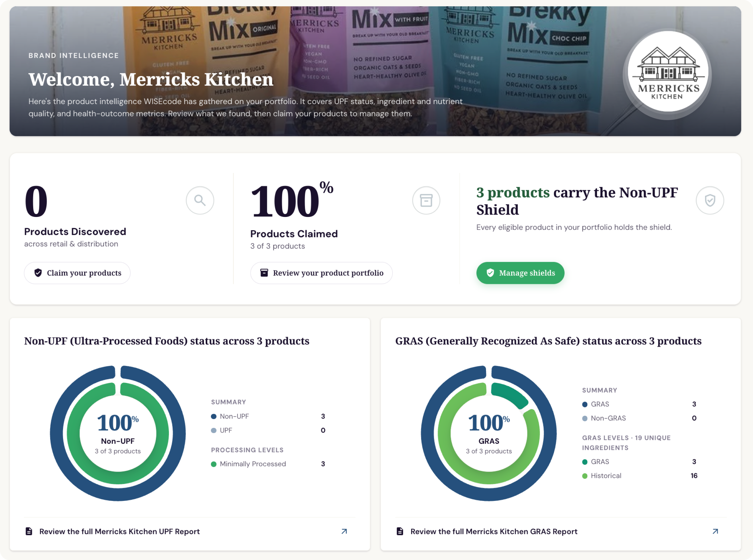Image resolution: width=753 pixels, height=560 pixels.
Task: Click the archive box icon beside Products Claimed
Action: pos(426,200)
